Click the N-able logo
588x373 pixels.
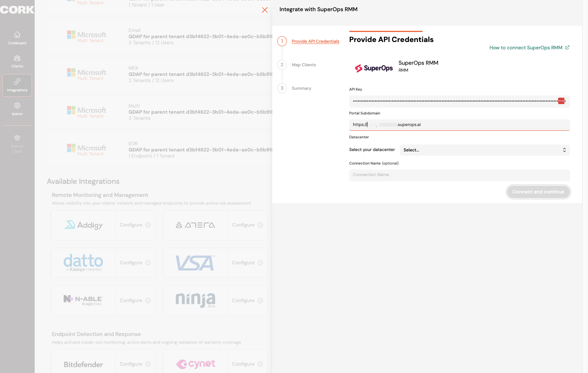coord(83,300)
